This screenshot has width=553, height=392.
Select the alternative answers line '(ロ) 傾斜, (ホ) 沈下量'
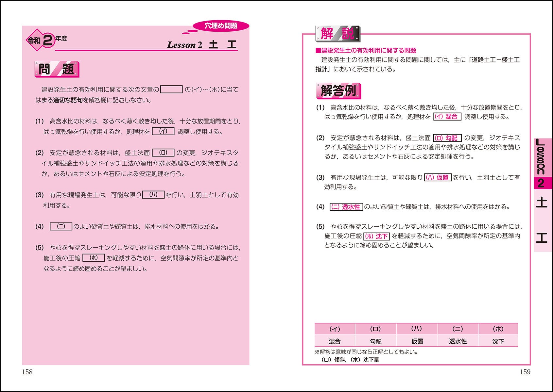click(350, 360)
